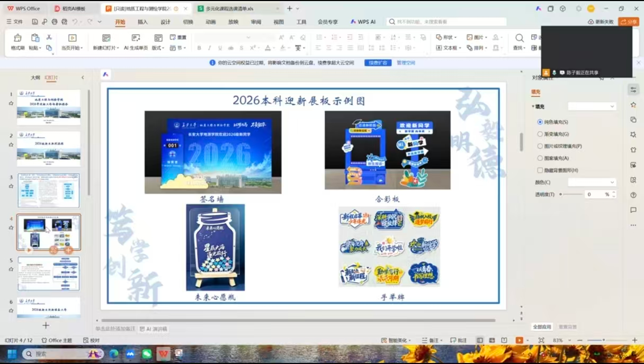
Task: Click the WPS AI floating icon above slide
Action: [x=105, y=75]
